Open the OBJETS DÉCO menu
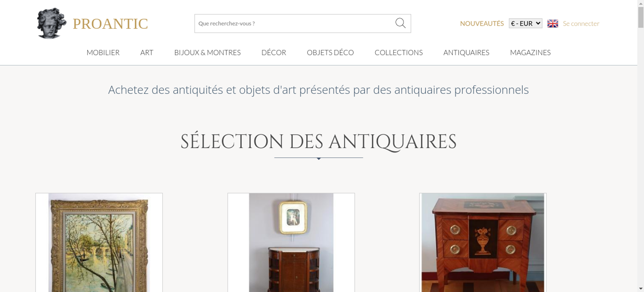 (x=330, y=52)
